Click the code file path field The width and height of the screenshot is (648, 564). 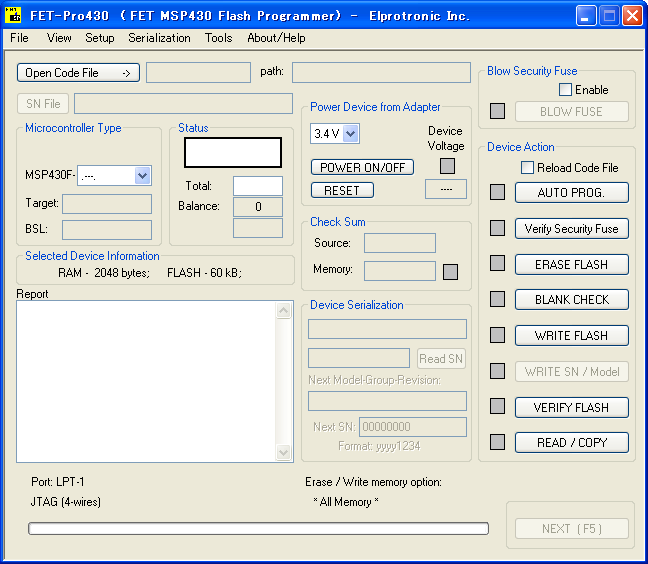tap(381, 73)
